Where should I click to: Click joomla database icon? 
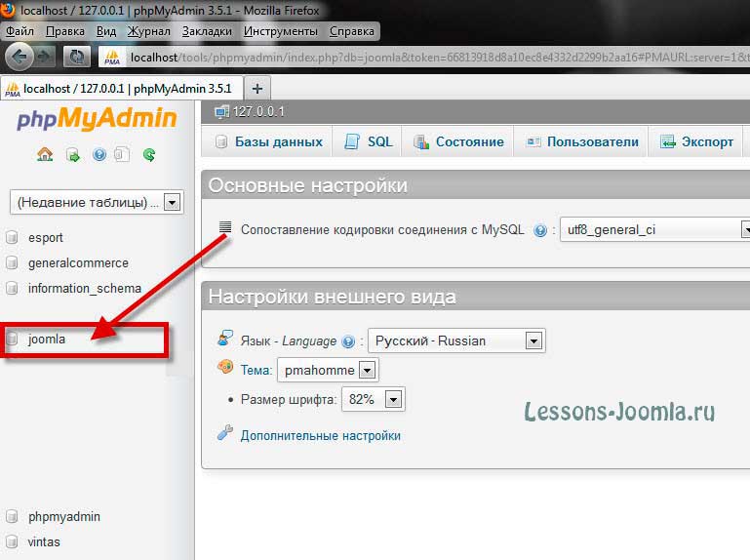click(x=12, y=339)
